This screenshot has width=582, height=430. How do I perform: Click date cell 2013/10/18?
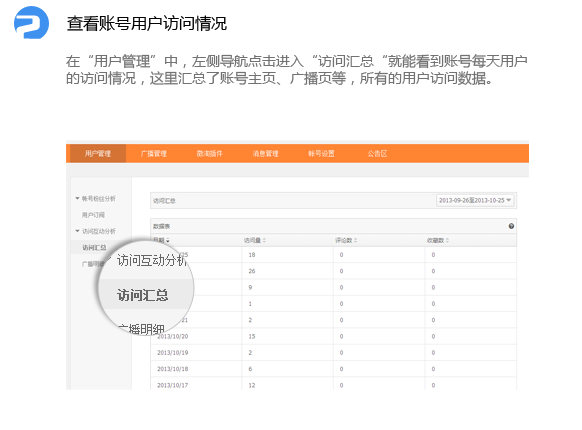click(173, 369)
